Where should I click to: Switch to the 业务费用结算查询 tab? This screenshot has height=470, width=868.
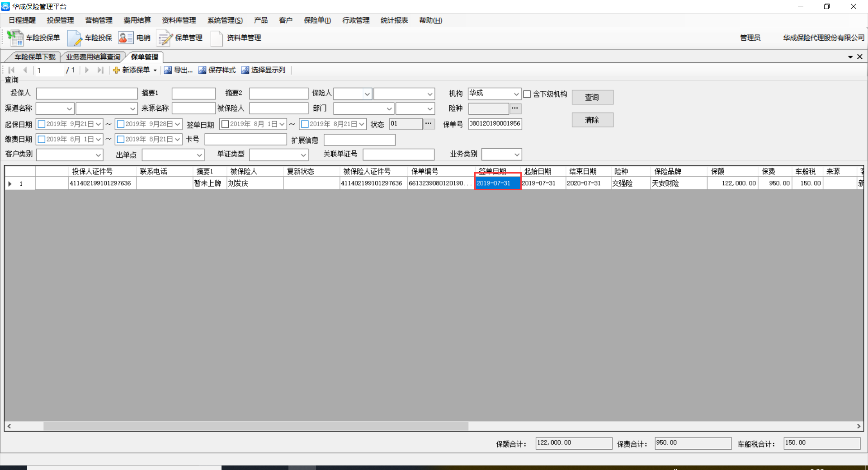tap(93, 57)
